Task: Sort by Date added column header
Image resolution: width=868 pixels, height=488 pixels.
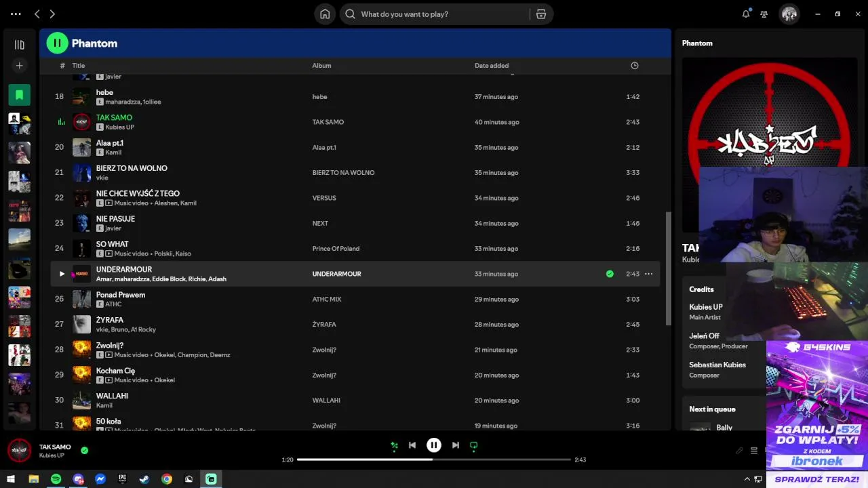Action: pos(492,66)
